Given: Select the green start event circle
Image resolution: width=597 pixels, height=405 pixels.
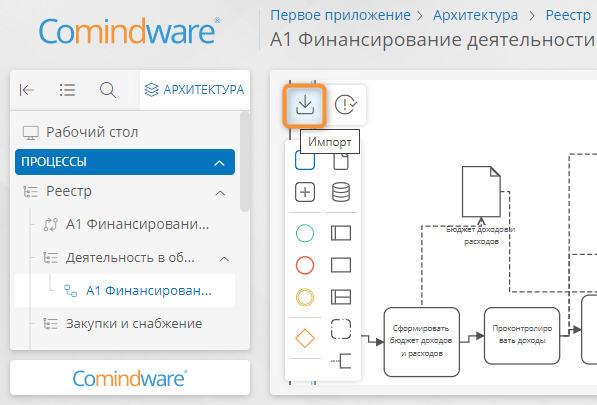Looking at the screenshot, I should [305, 233].
